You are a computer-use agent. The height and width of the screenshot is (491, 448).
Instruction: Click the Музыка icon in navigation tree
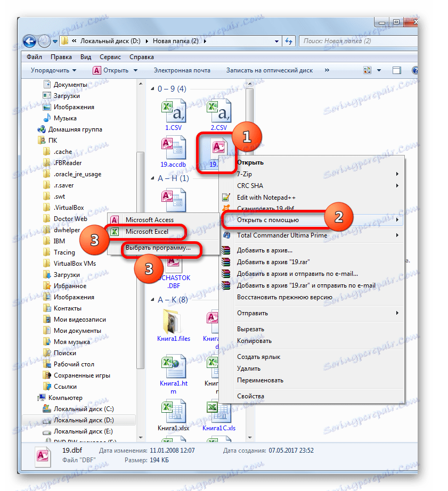pos(47,118)
